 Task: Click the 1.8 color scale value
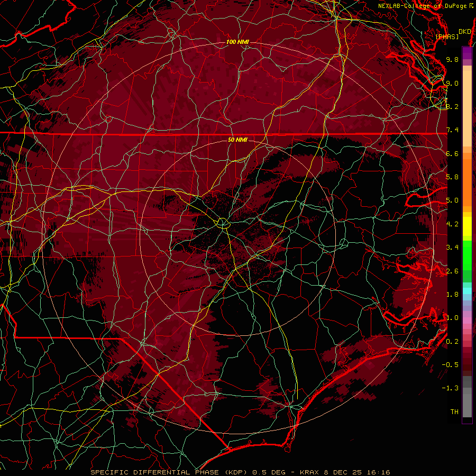pos(452,295)
